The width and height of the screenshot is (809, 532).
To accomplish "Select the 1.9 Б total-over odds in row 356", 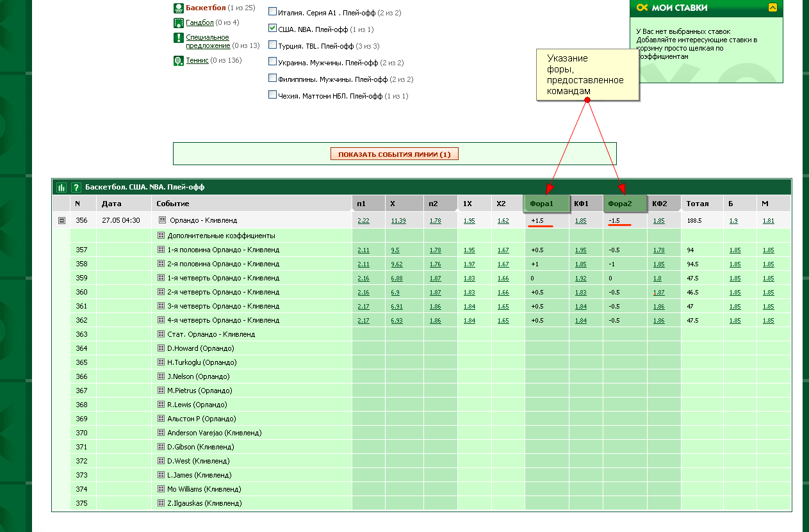I will click(733, 221).
